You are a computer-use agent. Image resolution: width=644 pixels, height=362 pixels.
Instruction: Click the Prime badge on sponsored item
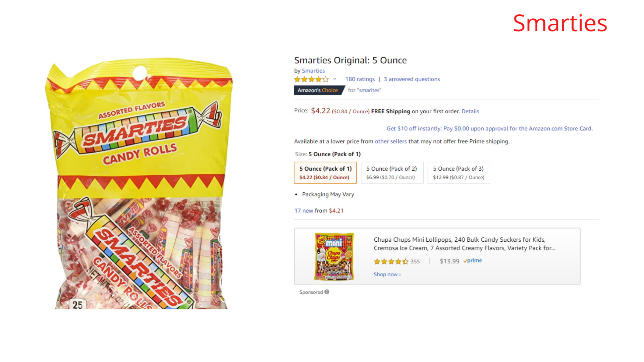pyautogui.click(x=473, y=261)
